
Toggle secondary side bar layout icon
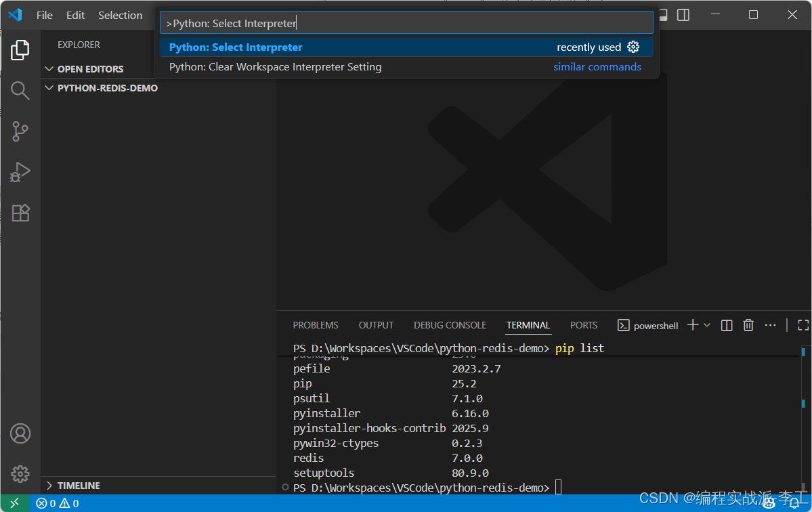point(683,14)
